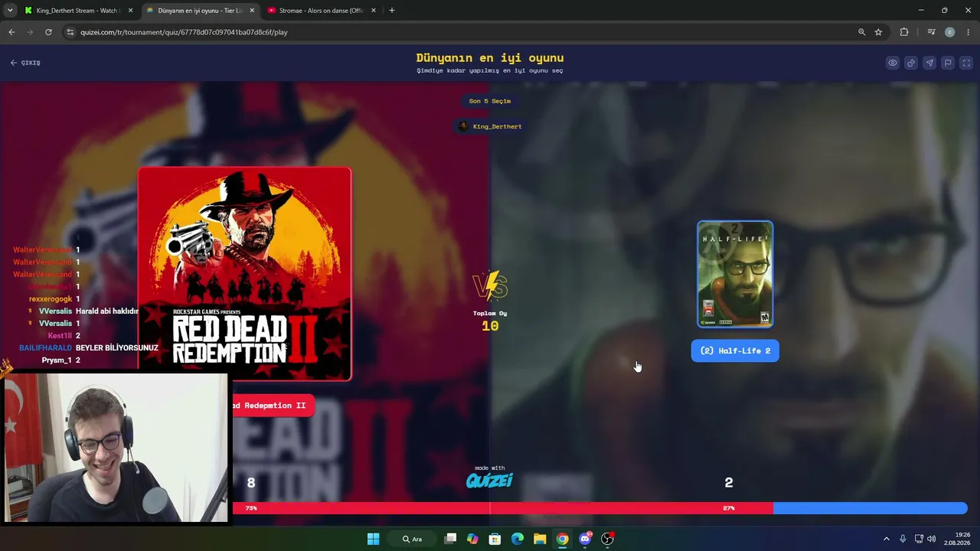Click the King_Derthert user chip

[x=490, y=126]
